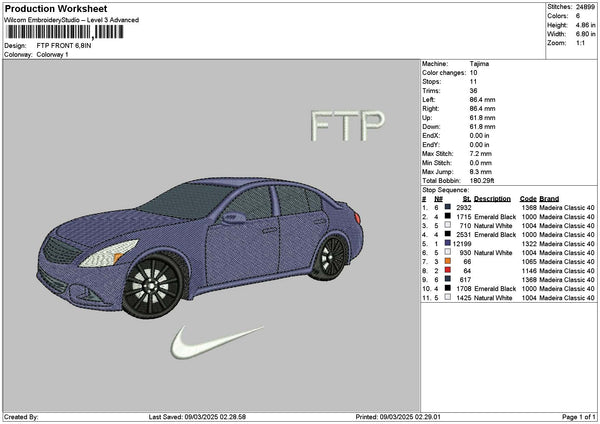Click the code '1322' in the stop sequence
Viewport: 600px width, 424px height.
click(x=529, y=244)
